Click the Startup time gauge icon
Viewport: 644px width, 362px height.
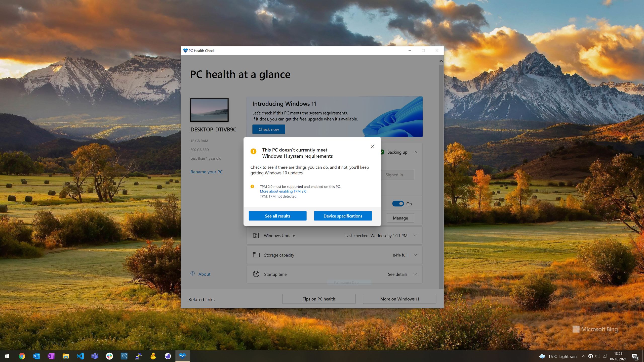tap(256, 274)
